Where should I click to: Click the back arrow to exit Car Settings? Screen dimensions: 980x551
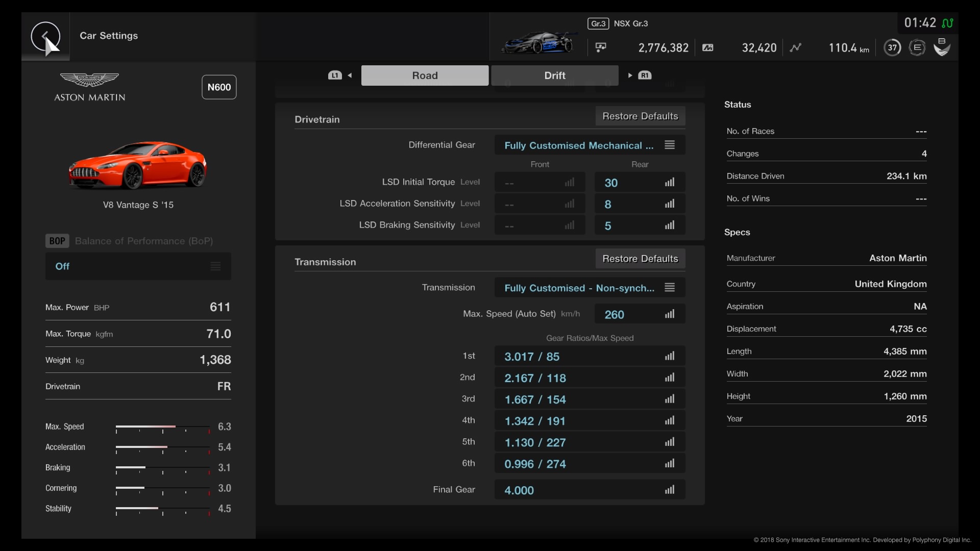[46, 37]
